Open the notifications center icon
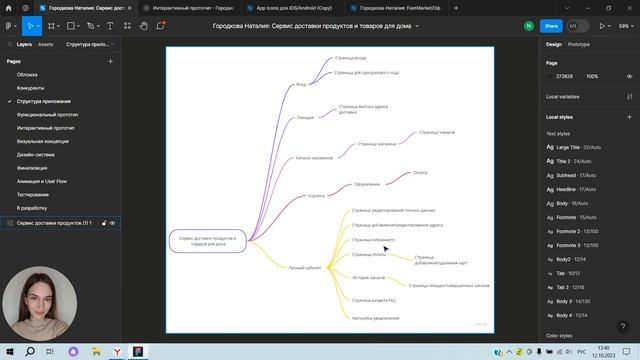Image resolution: width=640 pixels, height=360 pixels. [627, 351]
